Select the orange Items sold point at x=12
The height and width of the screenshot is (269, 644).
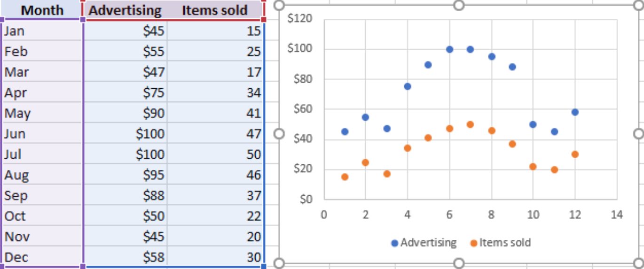(x=575, y=154)
